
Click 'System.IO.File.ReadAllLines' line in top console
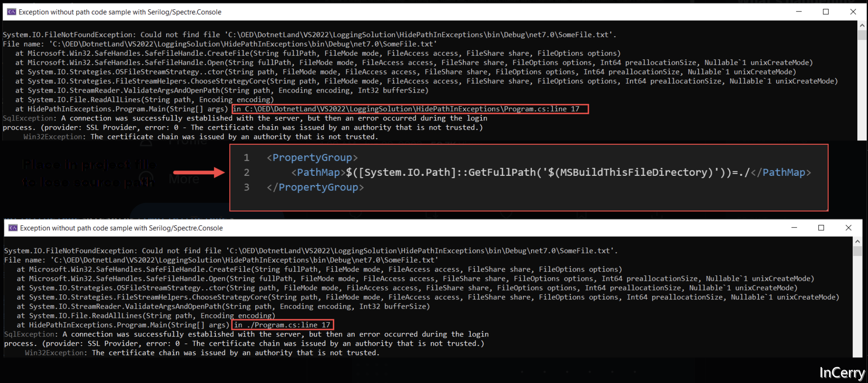145,100
